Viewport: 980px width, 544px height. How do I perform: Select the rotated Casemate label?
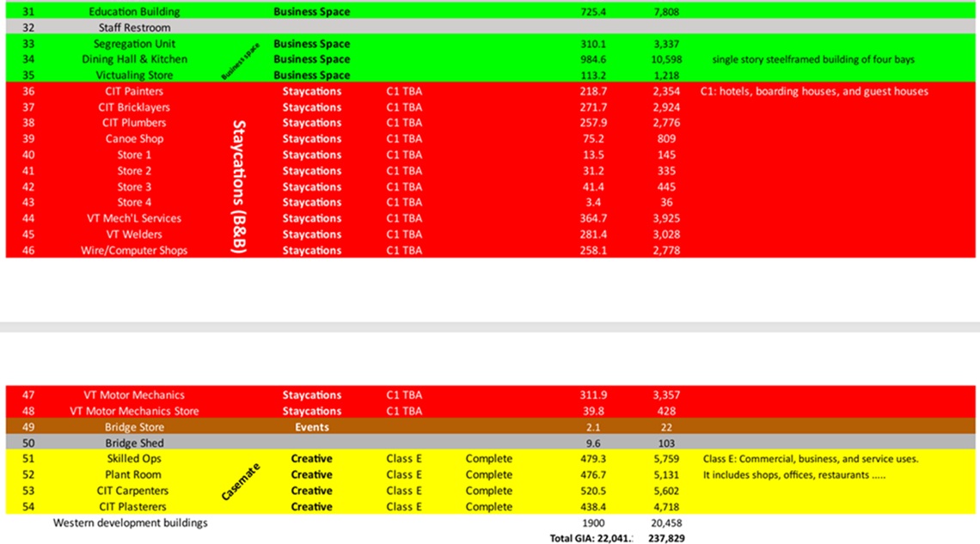coord(240,482)
